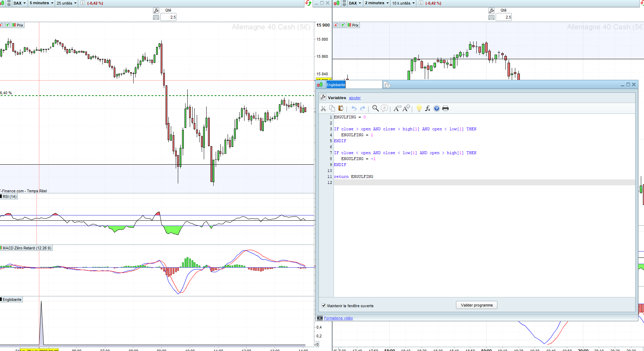Click the Englobante indicator name field

tap(354, 85)
